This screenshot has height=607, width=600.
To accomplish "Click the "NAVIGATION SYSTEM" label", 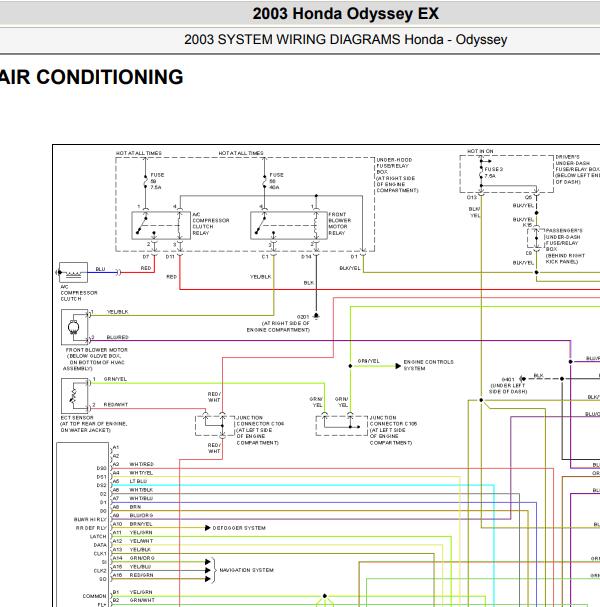I will click(x=246, y=570).
